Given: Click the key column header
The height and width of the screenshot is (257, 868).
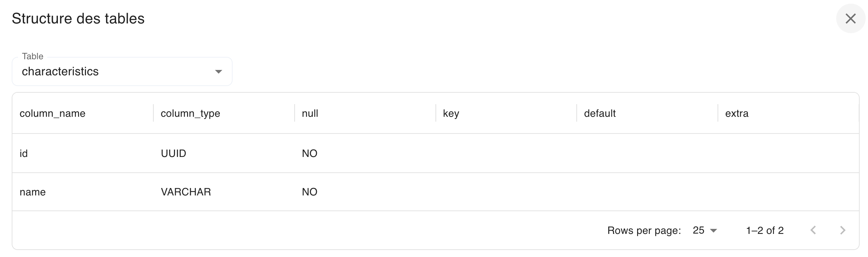Looking at the screenshot, I should [451, 113].
